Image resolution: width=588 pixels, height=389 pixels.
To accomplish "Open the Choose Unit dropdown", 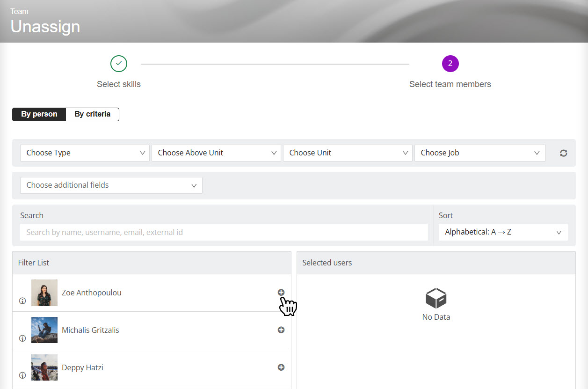I will (x=348, y=153).
